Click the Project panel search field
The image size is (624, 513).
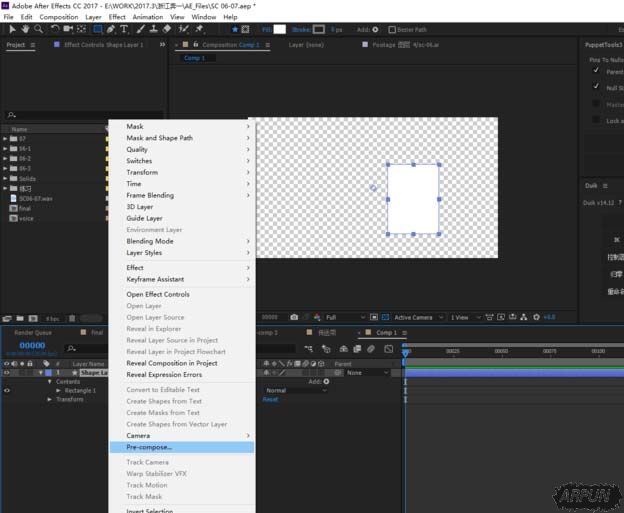pyautogui.click(x=55, y=115)
